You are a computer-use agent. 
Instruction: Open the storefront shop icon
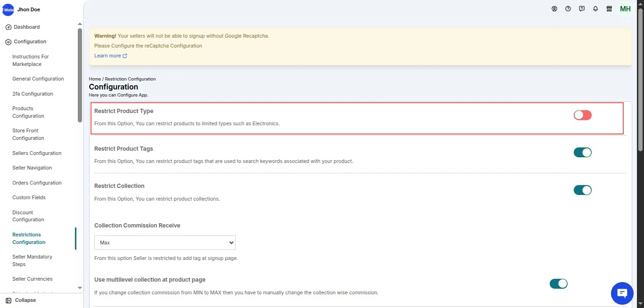pos(609,8)
